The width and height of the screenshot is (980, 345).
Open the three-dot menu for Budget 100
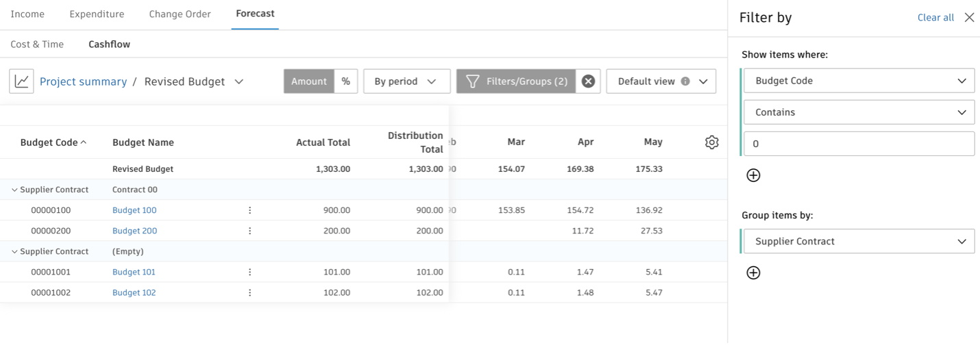click(x=249, y=210)
